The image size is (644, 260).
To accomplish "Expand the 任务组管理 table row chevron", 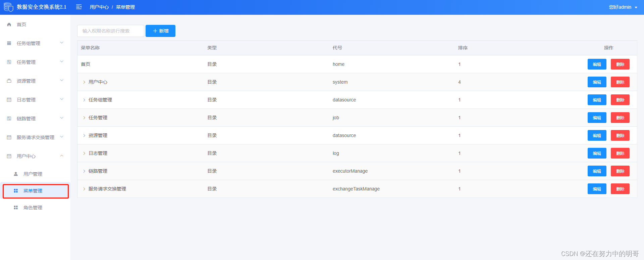I will tap(84, 100).
